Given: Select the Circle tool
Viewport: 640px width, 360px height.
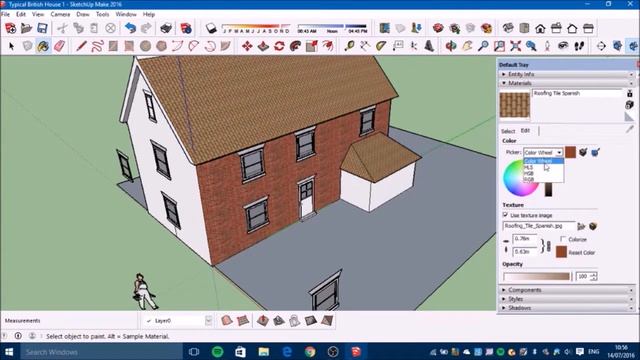Looking at the screenshot, I should 145,46.
